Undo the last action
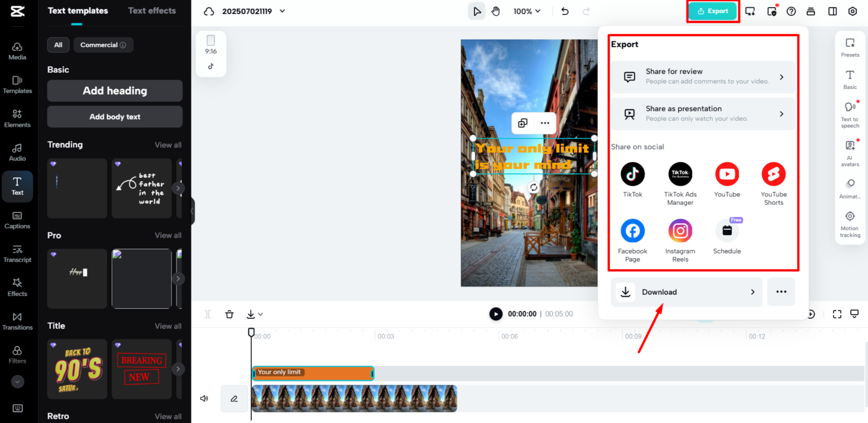Image resolution: width=868 pixels, height=423 pixels. (x=565, y=11)
